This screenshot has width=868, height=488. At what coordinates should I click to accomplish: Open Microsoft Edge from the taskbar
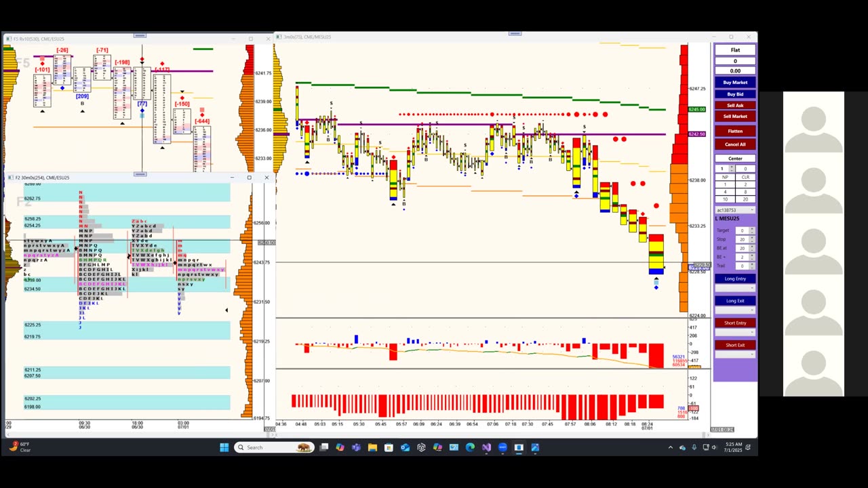tap(470, 447)
